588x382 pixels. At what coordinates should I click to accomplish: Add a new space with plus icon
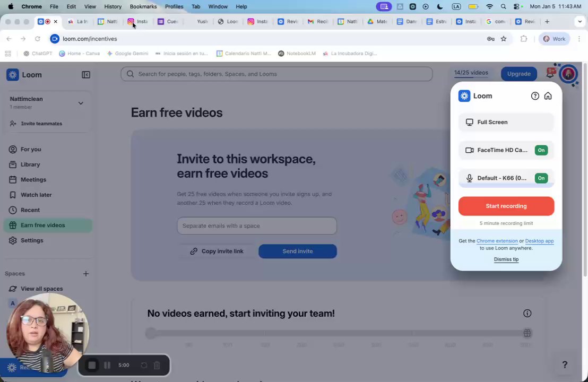pos(86,274)
